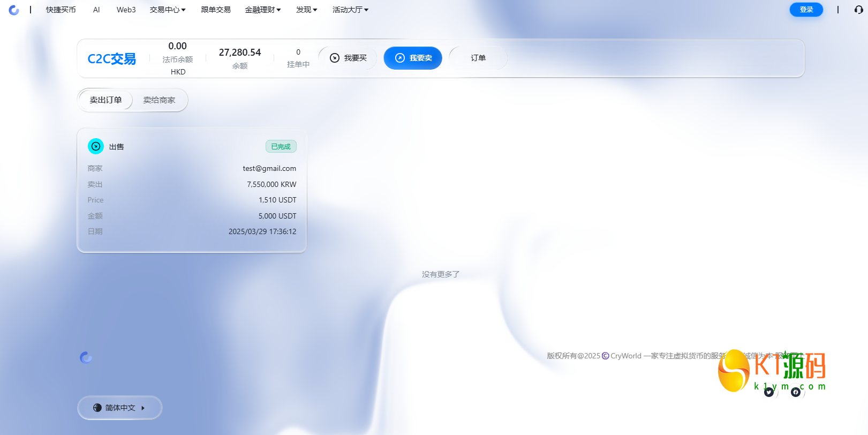
Task: Click the 已完成 status badge
Action: (x=281, y=146)
